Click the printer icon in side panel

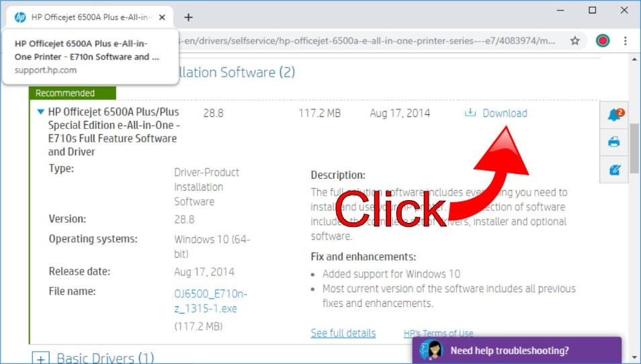pyautogui.click(x=614, y=142)
